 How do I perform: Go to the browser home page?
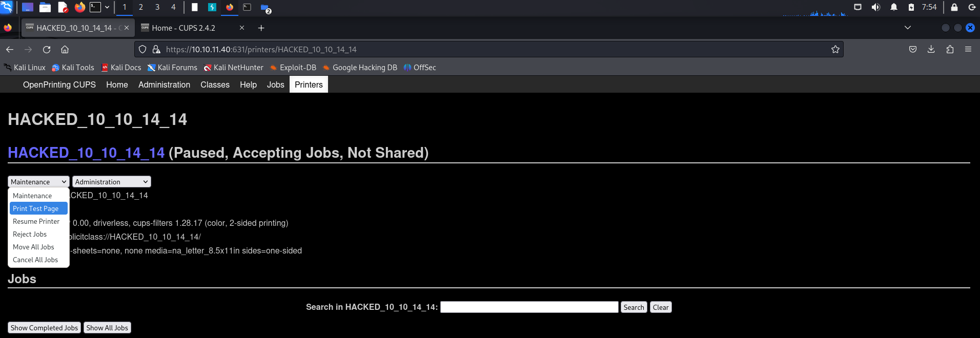tap(65, 49)
